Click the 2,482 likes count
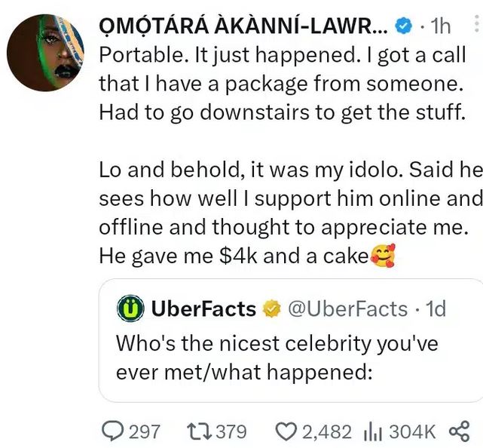This screenshot has width=483, height=448. coord(326,431)
